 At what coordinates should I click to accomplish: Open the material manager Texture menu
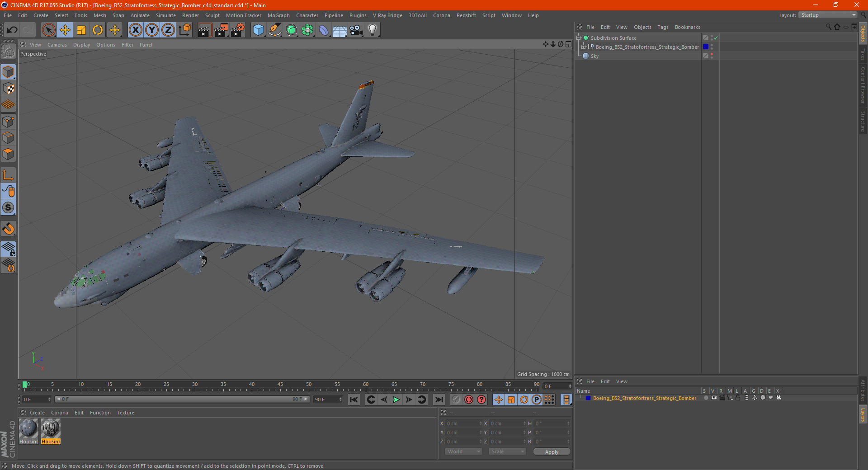click(126, 413)
